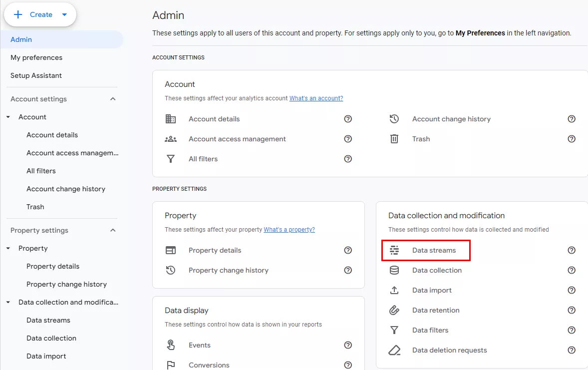Select Data collection in sidebar
The image size is (588, 370).
tap(51, 339)
